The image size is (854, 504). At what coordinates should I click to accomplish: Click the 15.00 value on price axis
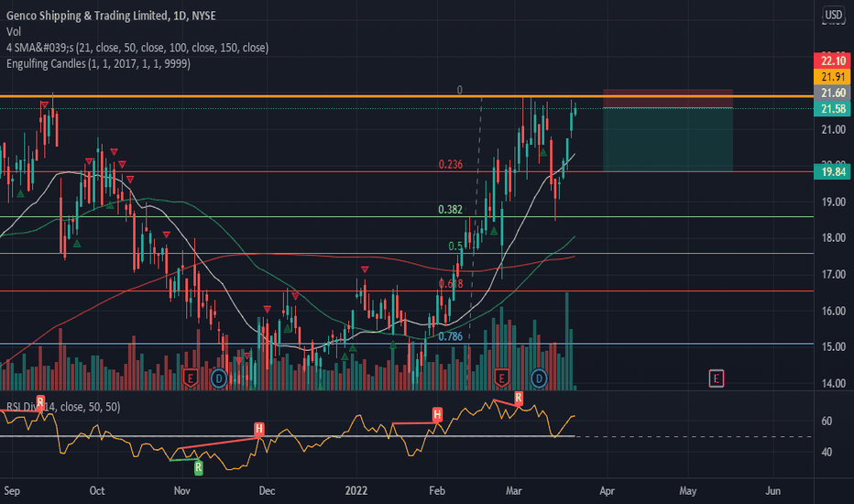(833, 347)
